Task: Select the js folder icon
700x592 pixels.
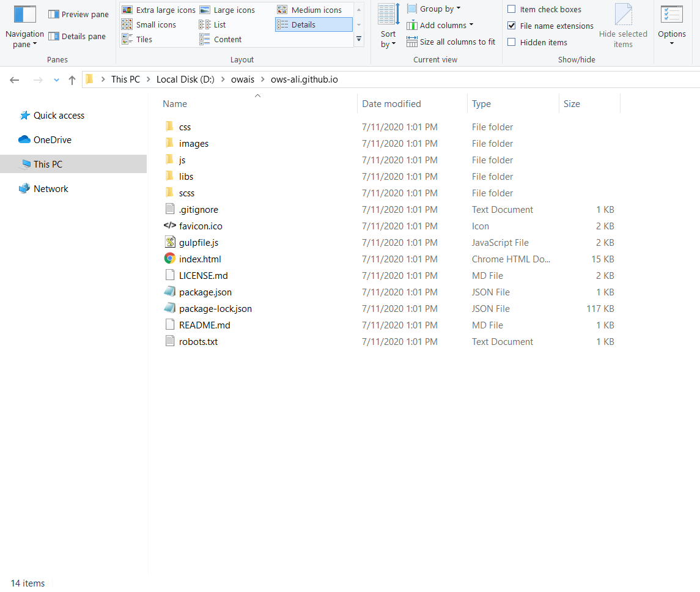Action: 169,160
